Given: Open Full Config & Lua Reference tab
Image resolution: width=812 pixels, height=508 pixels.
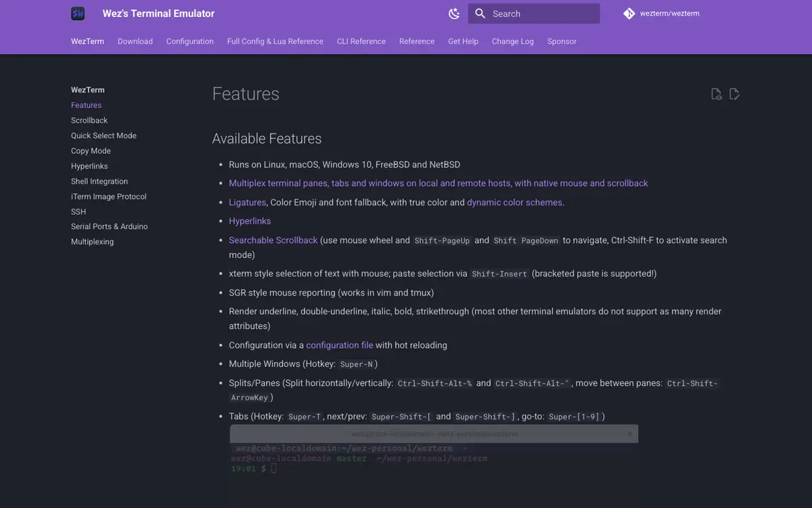Looking at the screenshot, I should point(275,41).
